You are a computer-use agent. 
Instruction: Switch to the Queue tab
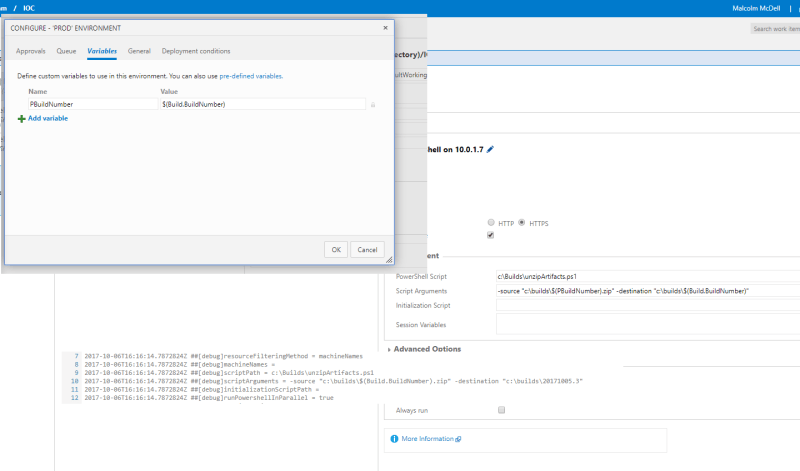pyautogui.click(x=66, y=51)
